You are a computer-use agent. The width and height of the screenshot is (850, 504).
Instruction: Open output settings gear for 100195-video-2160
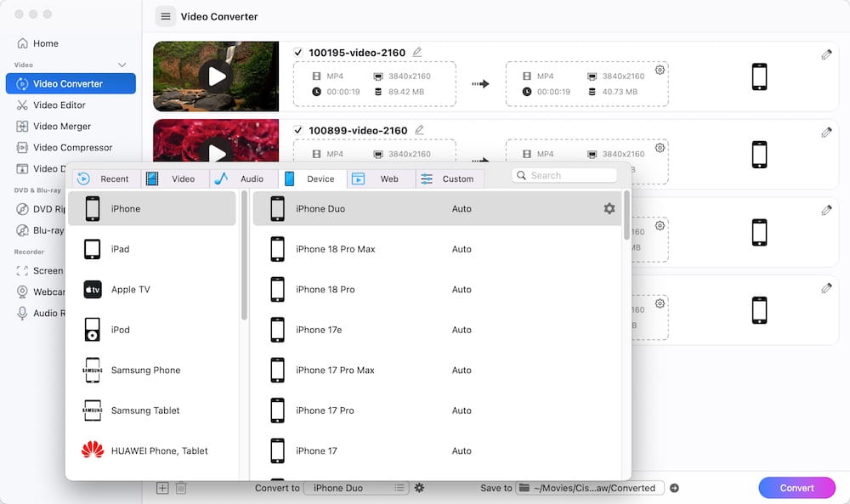point(660,70)
